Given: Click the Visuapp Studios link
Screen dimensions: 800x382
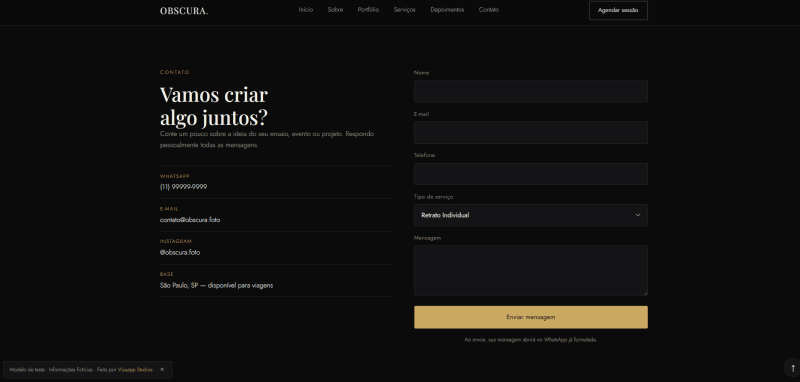Looking at the screenshot, I should pyautogui.click(x=135, y=370).
